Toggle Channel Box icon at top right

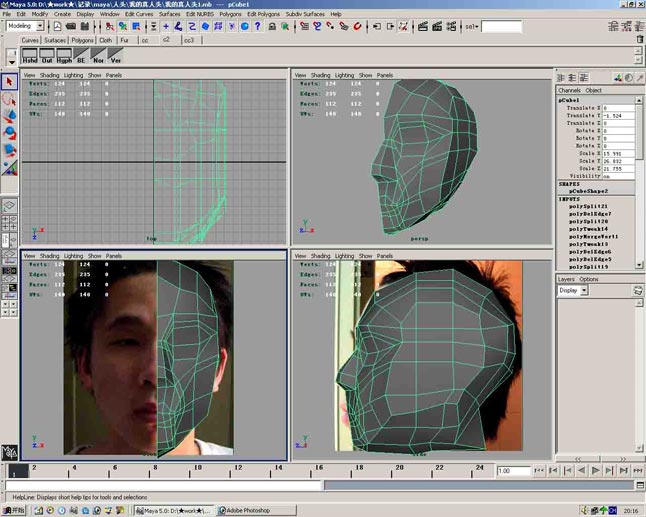[640, 26]
